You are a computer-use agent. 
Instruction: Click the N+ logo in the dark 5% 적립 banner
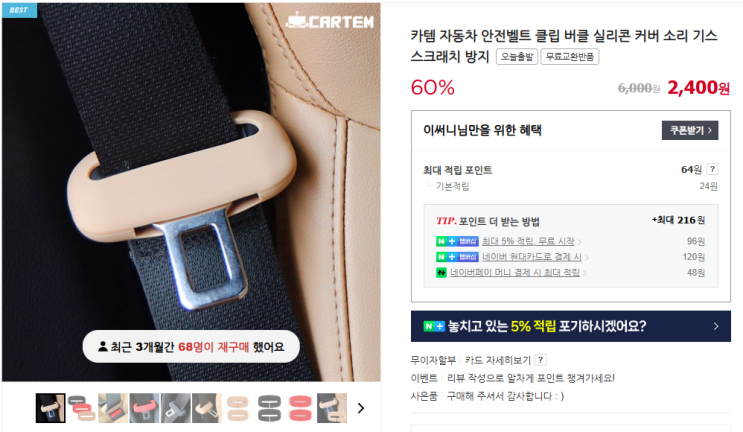(x=434, y=326)
